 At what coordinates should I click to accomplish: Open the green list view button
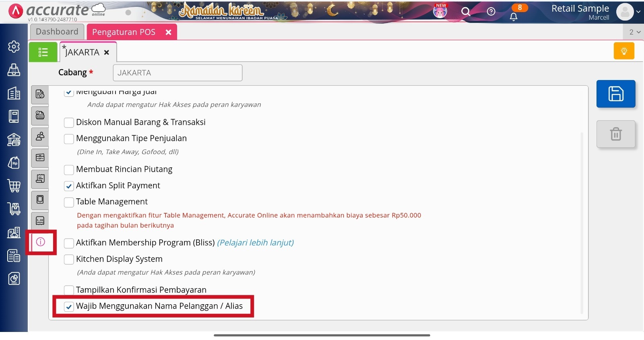point(43,52)
